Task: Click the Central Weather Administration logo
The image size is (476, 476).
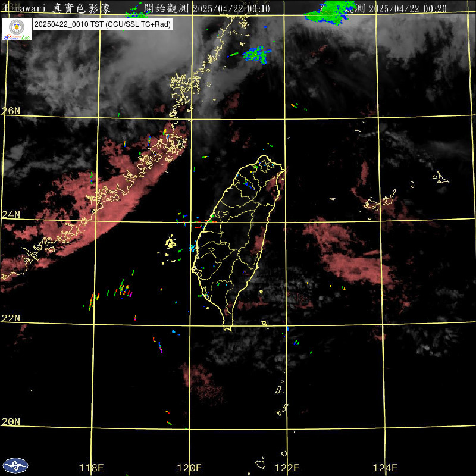Action: (15, 465)
